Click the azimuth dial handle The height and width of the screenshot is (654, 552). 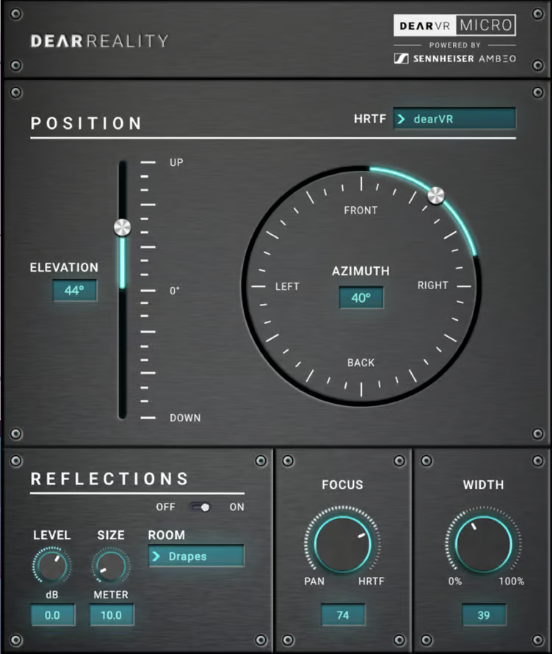(x=436, y=195)
